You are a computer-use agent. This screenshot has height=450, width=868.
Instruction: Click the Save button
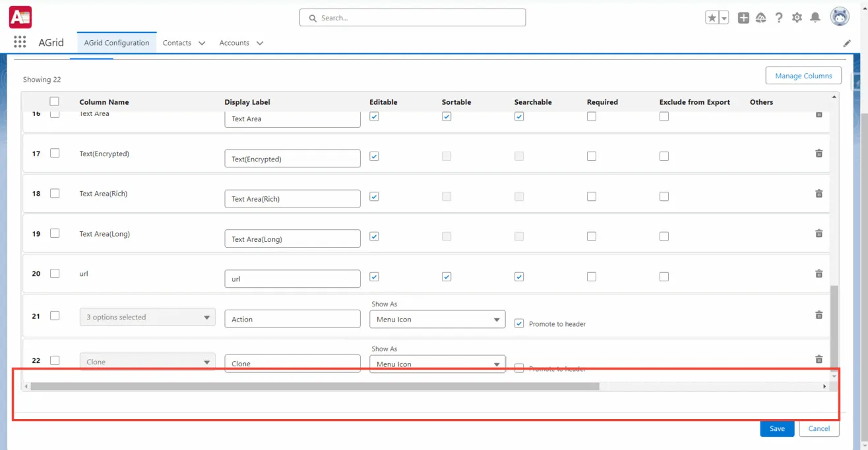[x=777, y=428]
